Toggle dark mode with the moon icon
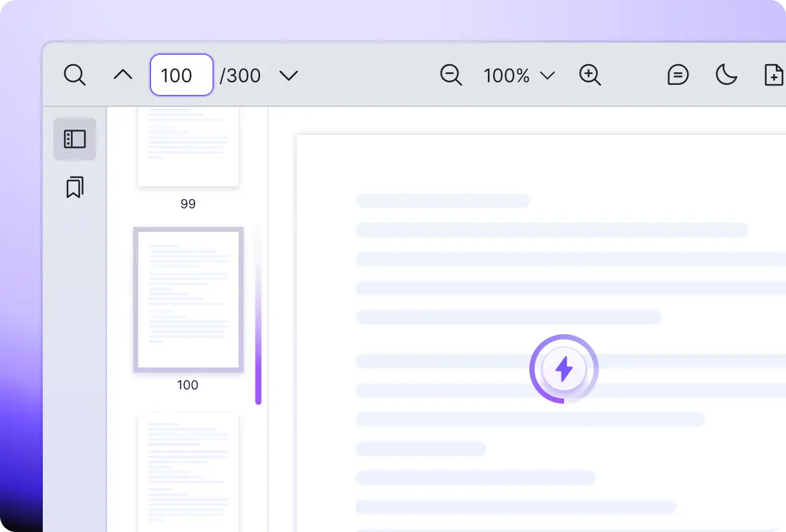The image size is (786, 532). click(726, 75)
